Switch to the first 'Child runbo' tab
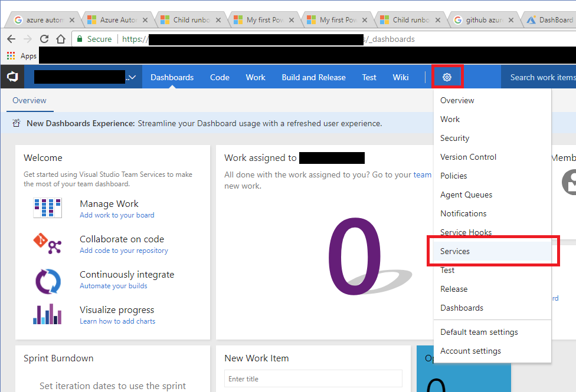 pos(191,20)
